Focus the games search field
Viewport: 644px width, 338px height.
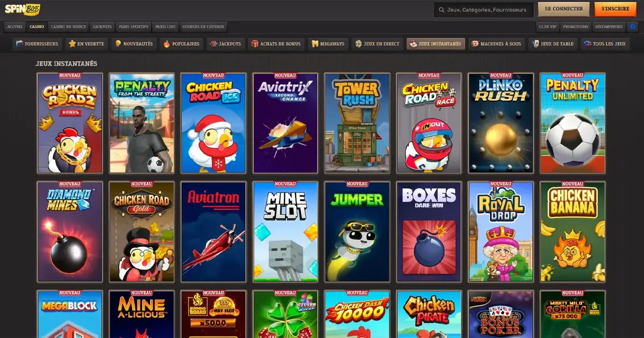(484, 10)
